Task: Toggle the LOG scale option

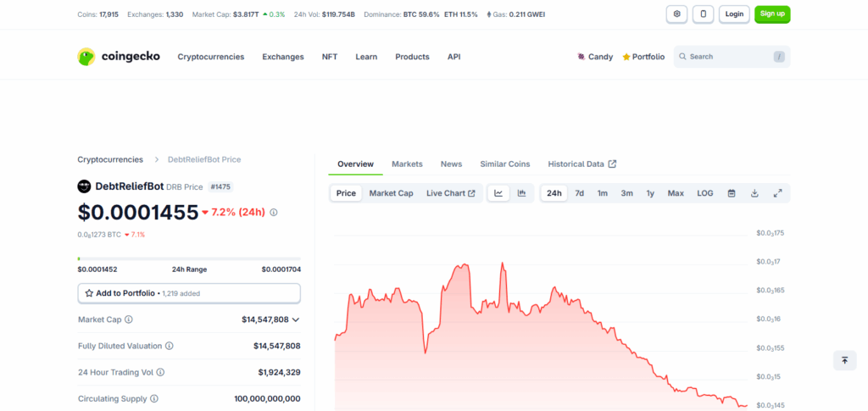Action: point(705,193)
